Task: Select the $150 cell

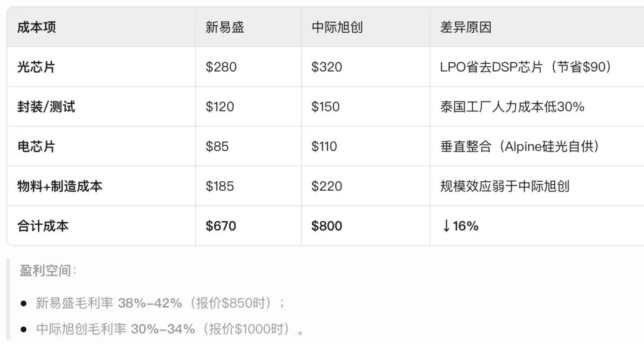Action: (326, 107)
